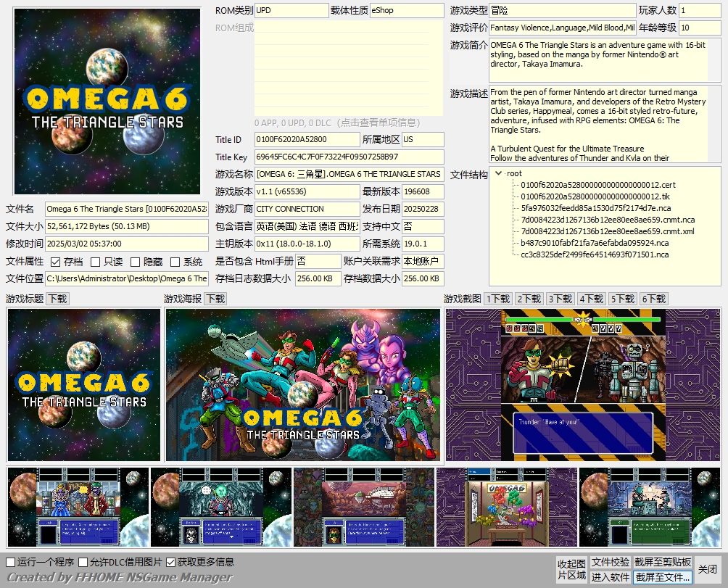Click the flower shop screenshot thumbnail
The height and width of the screenshot is (588, 728).
(507, 507)
